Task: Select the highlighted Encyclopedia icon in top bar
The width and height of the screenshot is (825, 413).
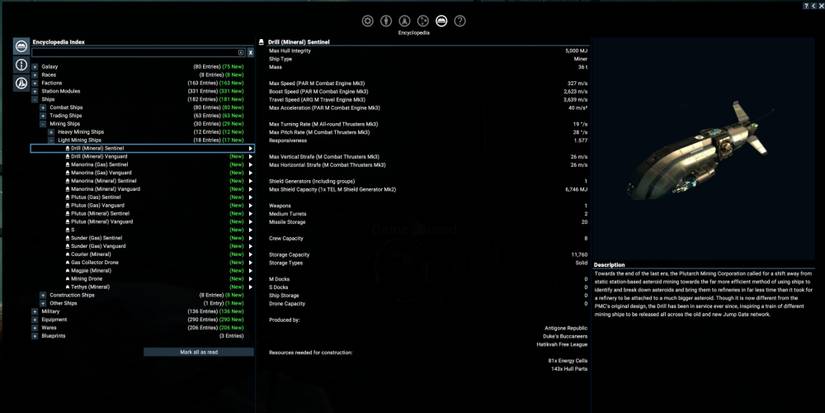Action: pyautogui.click(x=441, y=21)
